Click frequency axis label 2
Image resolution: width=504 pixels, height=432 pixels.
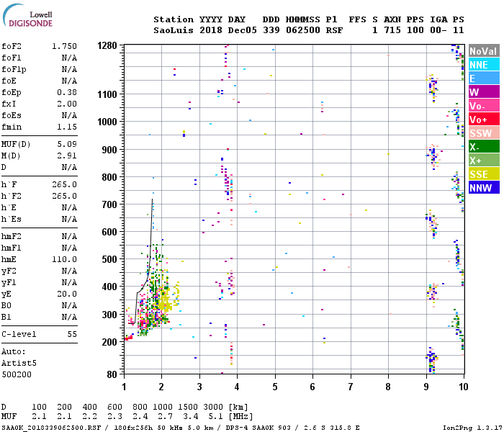click(x=161, y=387)
